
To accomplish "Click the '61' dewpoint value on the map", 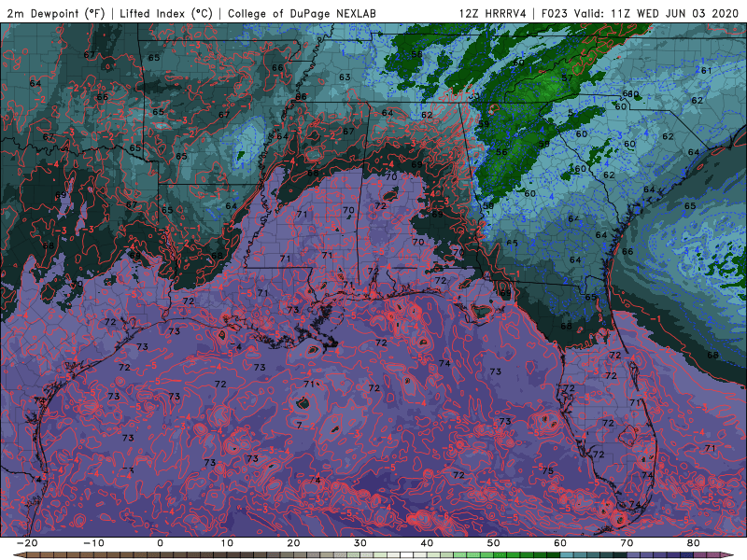I will [706, 71].
